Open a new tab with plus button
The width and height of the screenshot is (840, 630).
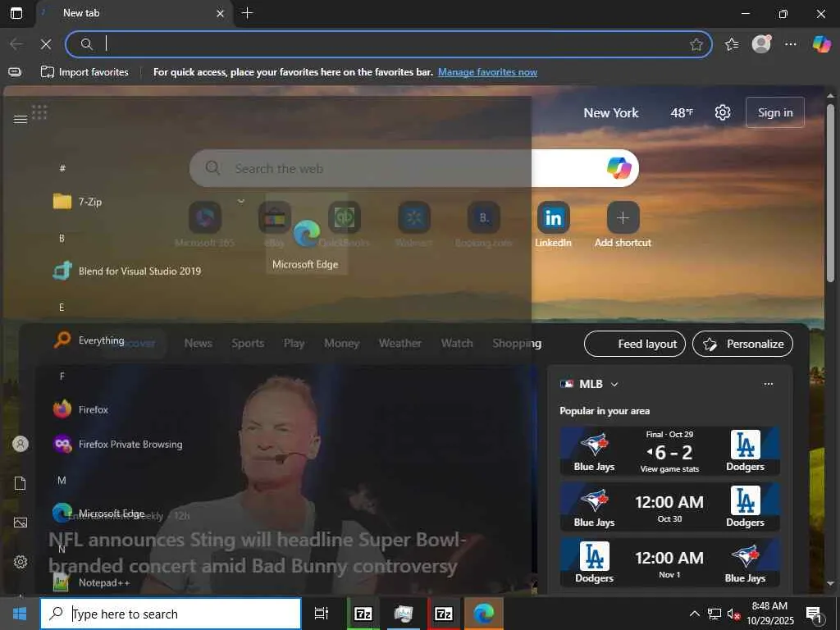tap(247, 13)
